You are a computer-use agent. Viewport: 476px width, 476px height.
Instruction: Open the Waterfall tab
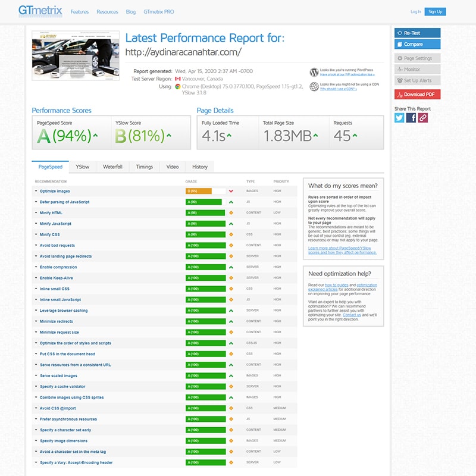click(112, 167)
